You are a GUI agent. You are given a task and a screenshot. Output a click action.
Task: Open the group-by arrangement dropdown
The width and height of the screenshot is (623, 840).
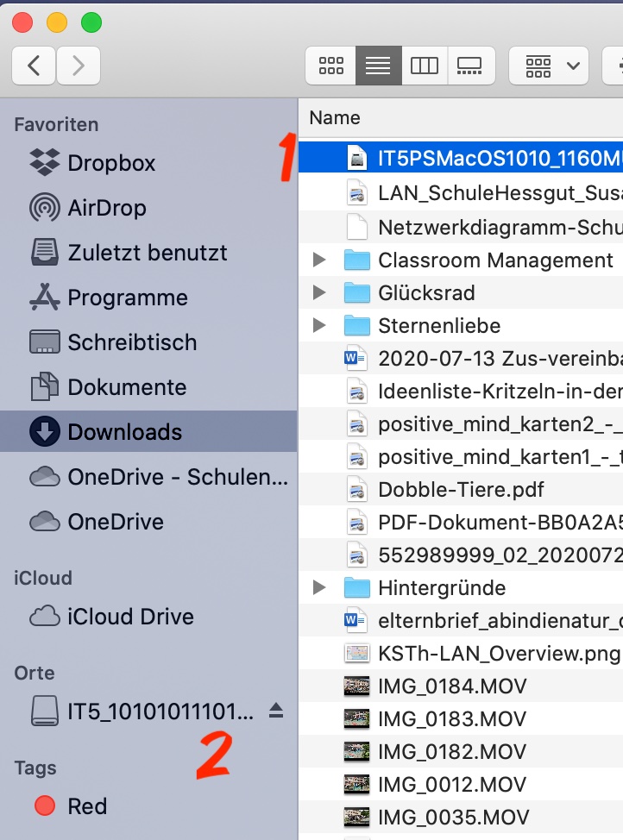click(x=549, y=66)
